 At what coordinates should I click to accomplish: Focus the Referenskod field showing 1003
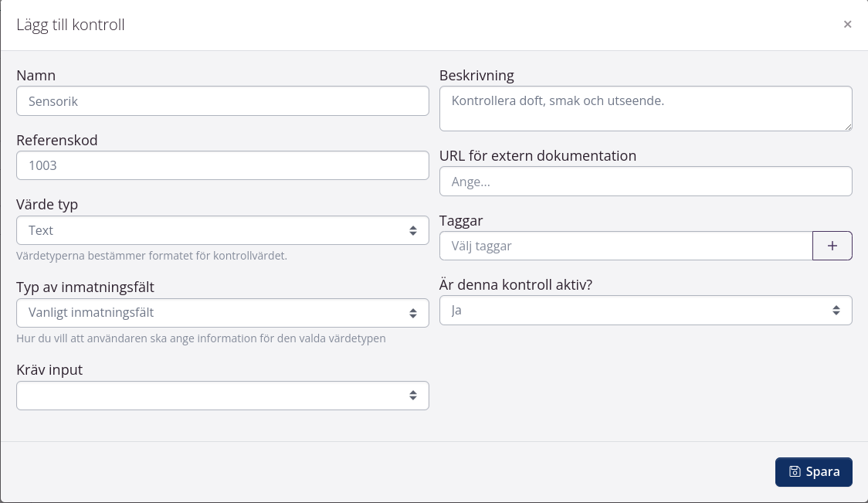222,165
